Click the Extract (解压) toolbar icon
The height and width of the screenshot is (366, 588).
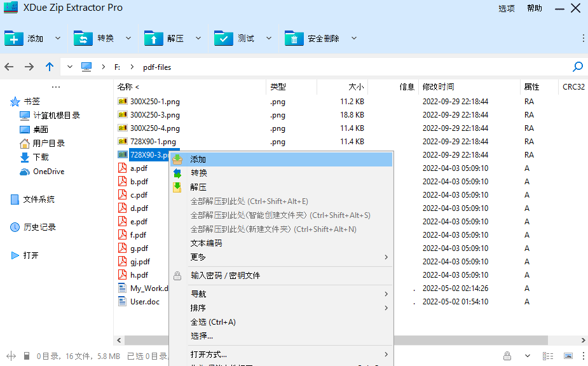(x=154, y=38)
